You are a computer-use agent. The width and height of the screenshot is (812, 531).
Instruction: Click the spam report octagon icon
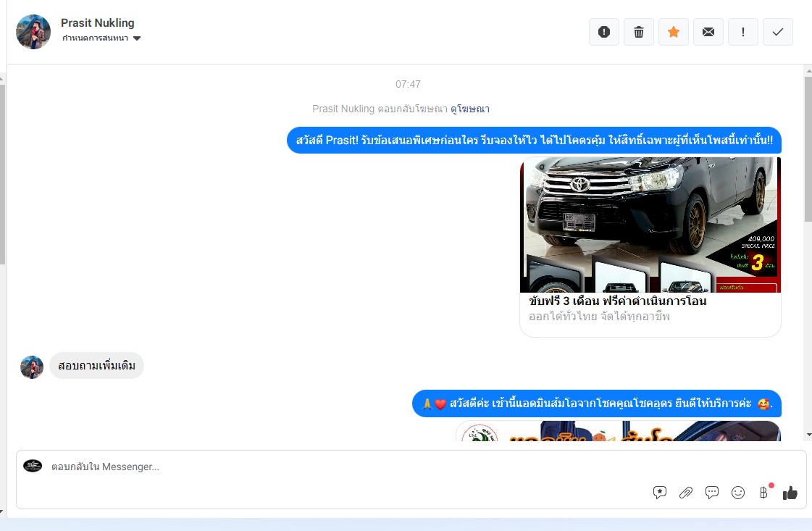tap(604, 32)
